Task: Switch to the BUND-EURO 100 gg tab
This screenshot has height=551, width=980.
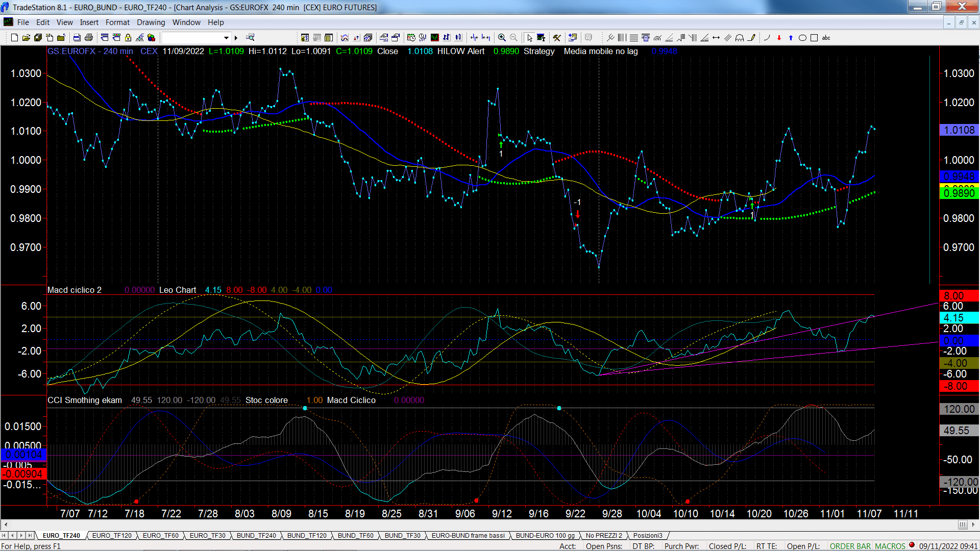Action: (545, 535)
